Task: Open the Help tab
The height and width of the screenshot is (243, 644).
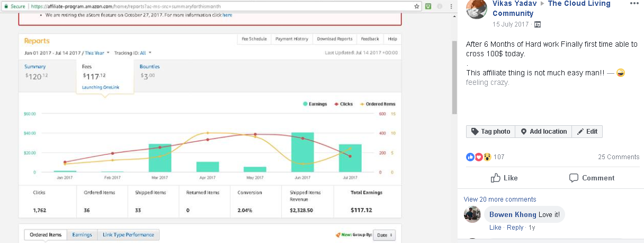Action: click(x=392, y=39)
